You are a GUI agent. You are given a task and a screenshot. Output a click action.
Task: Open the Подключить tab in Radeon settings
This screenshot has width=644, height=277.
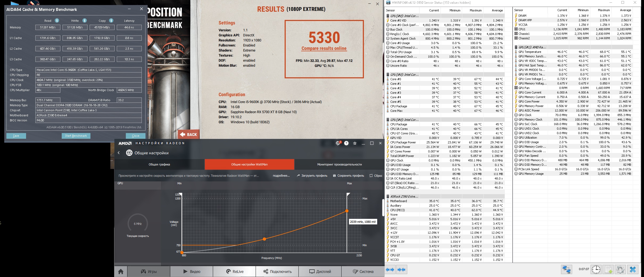[277, 271]
